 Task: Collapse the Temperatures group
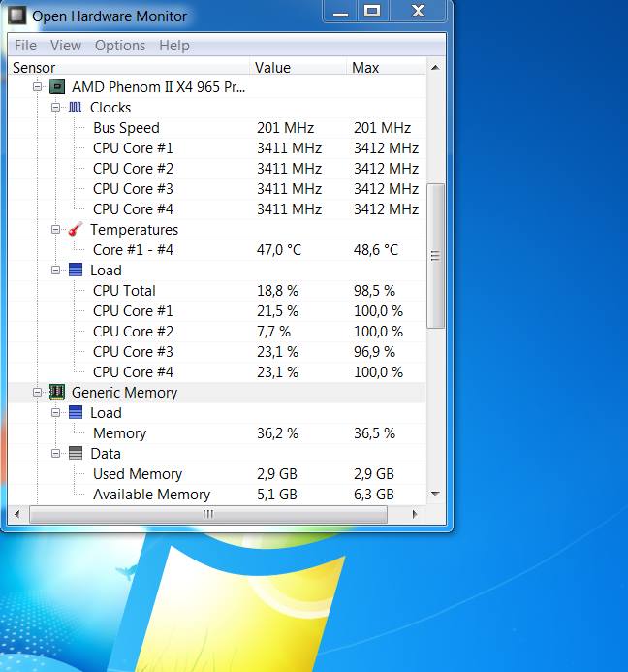pyautogui.click(x=55, y=229)
